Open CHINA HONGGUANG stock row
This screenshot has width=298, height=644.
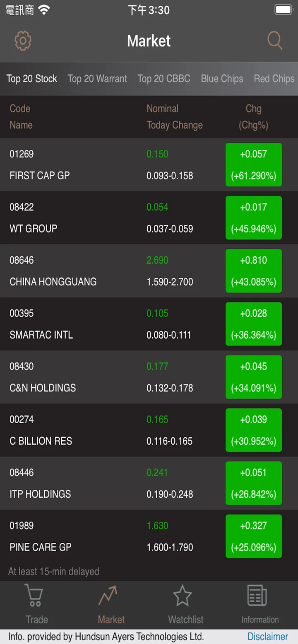tap(149, 271)
